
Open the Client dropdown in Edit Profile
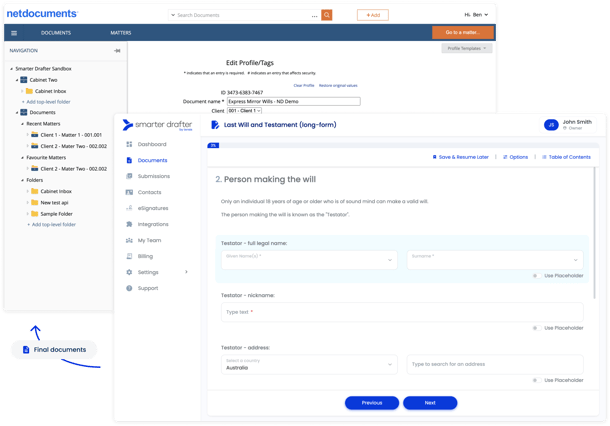pyautogui.click(x=244, y=111)
